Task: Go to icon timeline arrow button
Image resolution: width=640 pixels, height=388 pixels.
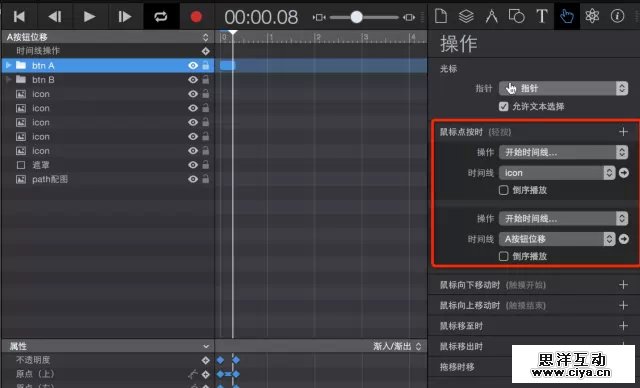Action: coord(624,173)
